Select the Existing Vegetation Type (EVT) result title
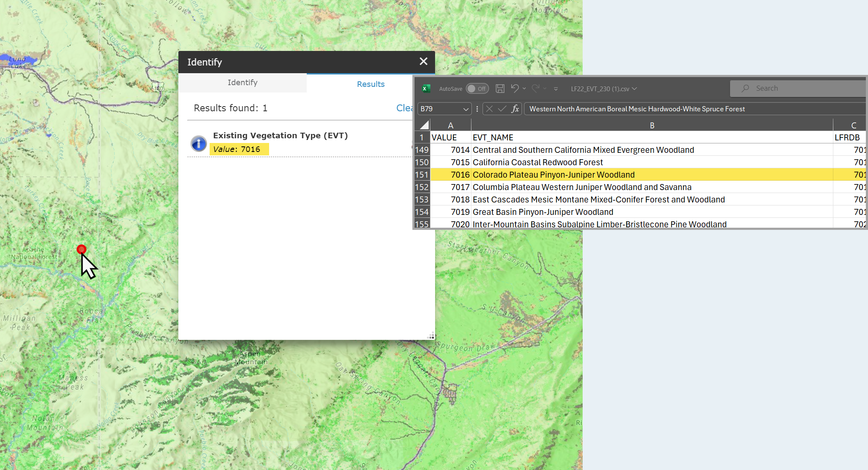 coord(280,135)
